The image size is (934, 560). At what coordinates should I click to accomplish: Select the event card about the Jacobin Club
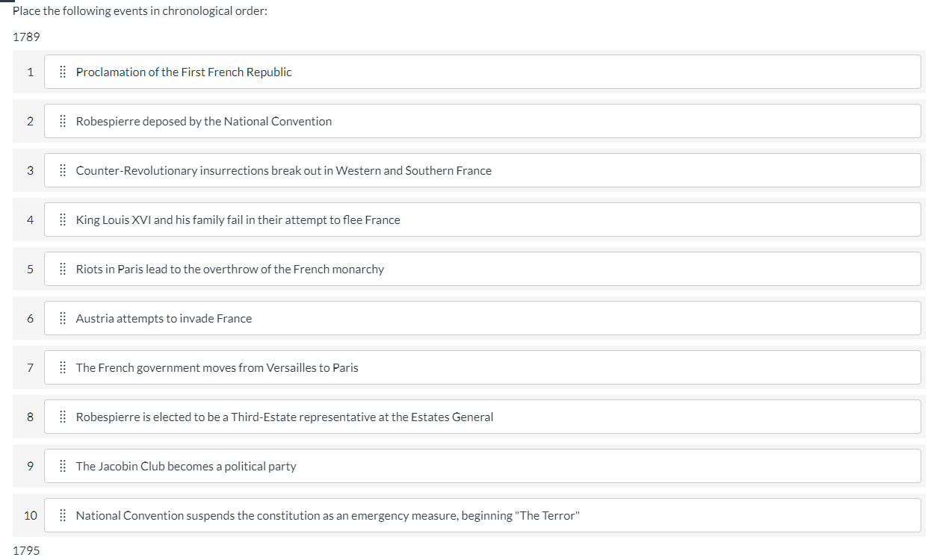[x=482, y=466]
